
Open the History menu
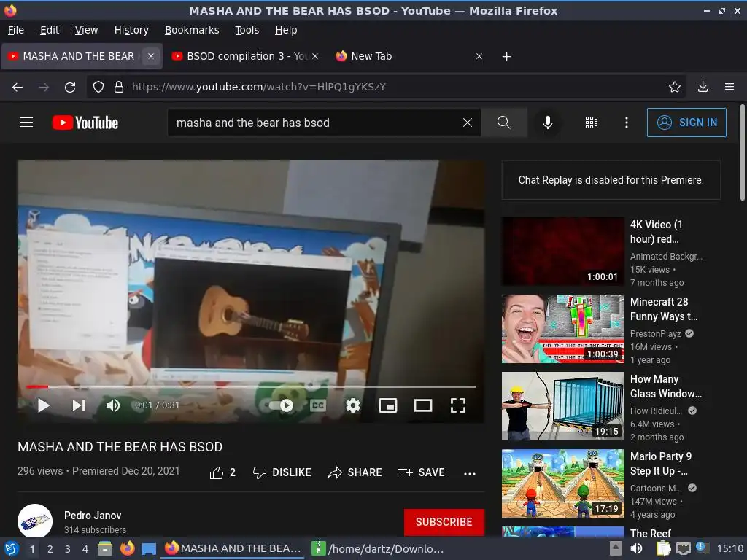[x=131, y=30]
